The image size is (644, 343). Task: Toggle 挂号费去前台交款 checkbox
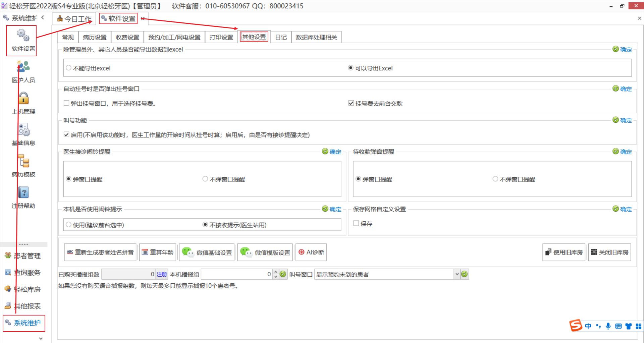point(351,103)
